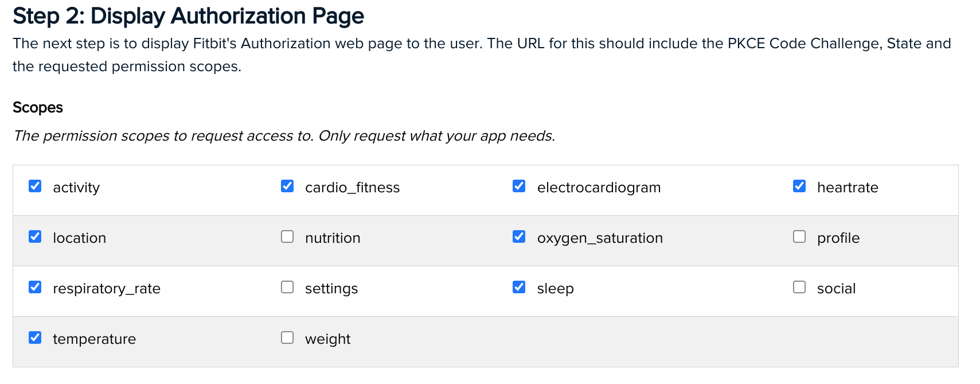Screen dimensions: 980x384
Task: Click the Scopes section heading
Action: (38, 107)
